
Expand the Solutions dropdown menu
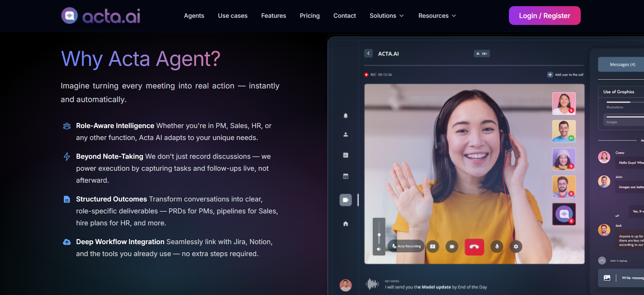click(x=387, y=16)
